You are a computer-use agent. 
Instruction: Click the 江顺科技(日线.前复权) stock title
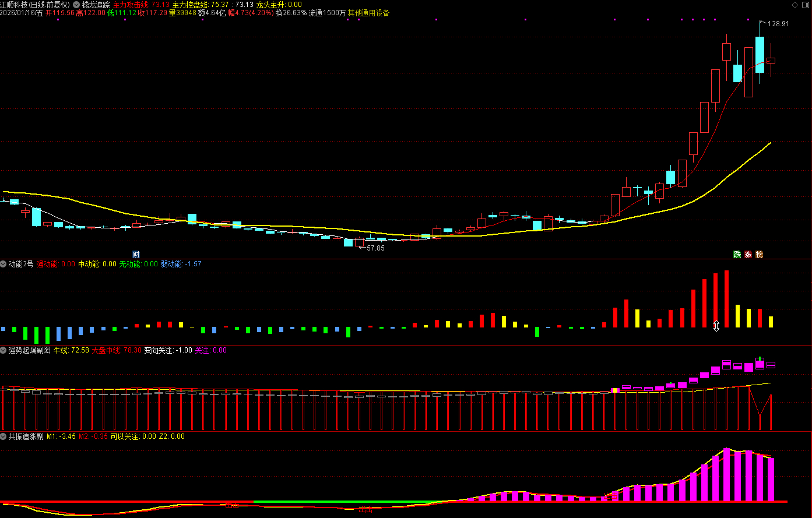(35, 4)
